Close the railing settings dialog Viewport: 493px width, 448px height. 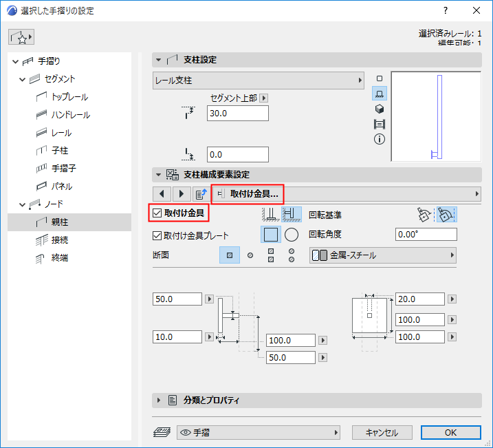click(x=476, y=10)
